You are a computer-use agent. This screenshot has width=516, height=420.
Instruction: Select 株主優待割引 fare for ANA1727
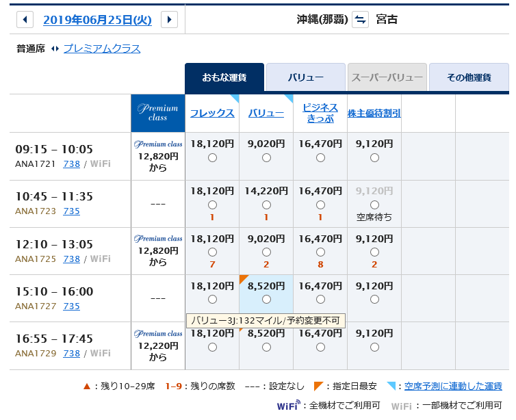pyautogui.click(x=374, y=300)
